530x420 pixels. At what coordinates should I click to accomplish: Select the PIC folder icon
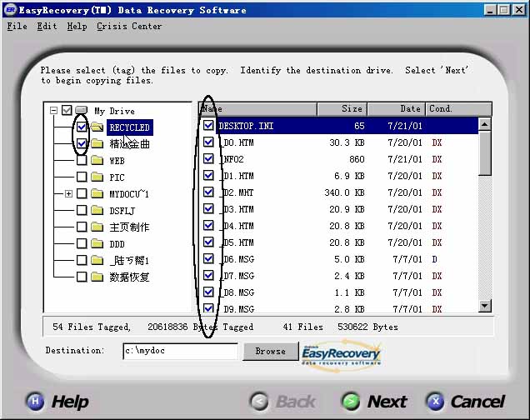(97, 177)
